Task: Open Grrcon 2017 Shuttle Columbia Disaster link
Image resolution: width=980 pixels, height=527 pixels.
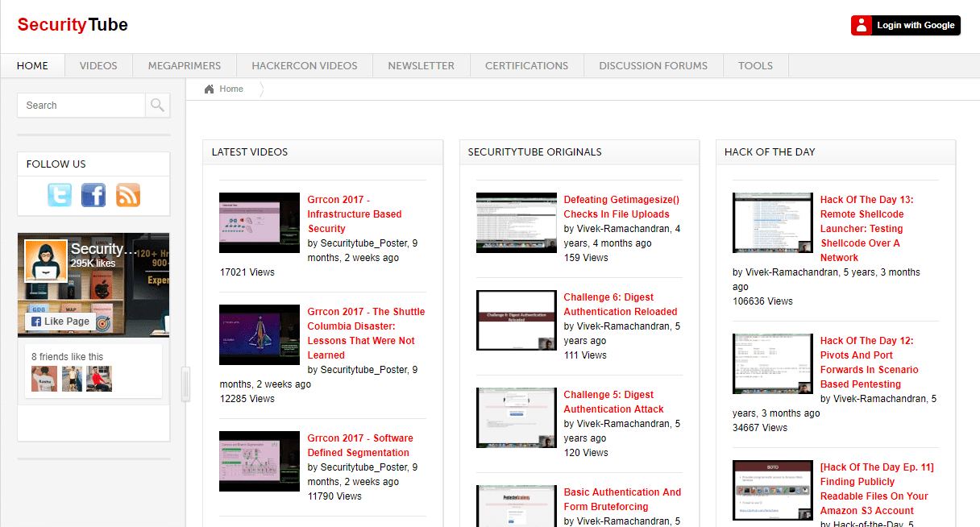Action: pos(366,334)
